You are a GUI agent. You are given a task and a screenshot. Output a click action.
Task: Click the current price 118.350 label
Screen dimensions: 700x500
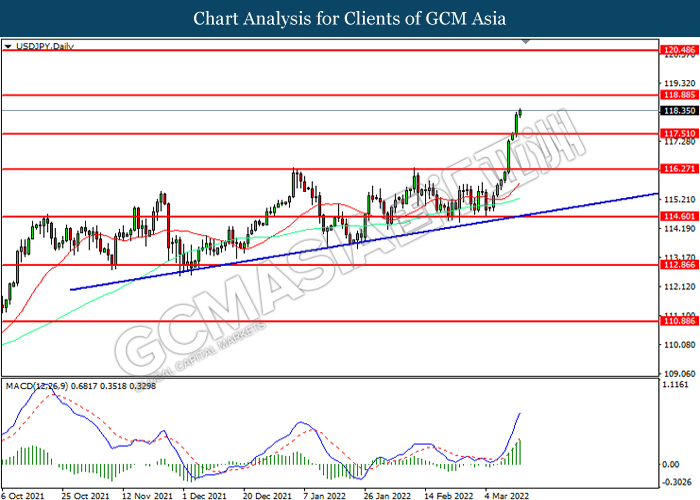679,110
